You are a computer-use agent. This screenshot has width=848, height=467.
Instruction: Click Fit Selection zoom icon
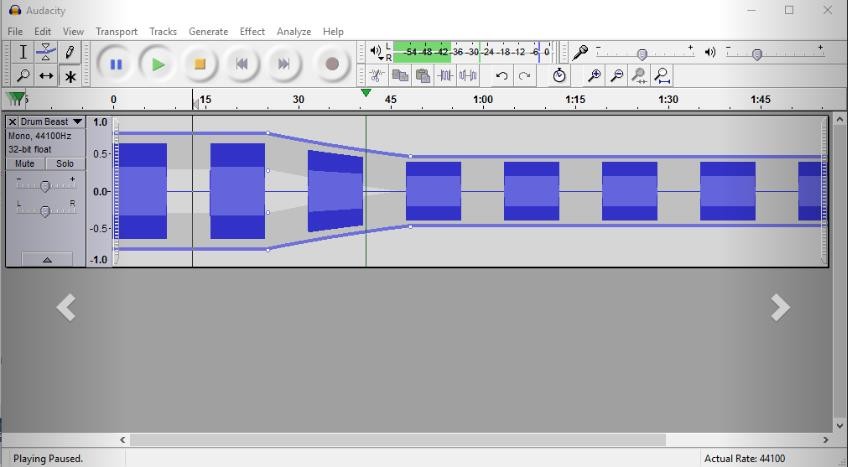(639, 76)
